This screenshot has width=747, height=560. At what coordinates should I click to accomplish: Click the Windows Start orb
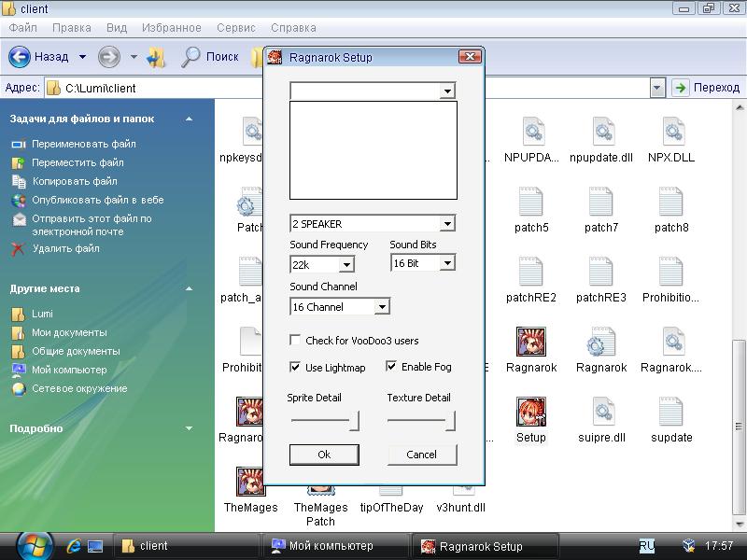34,546
